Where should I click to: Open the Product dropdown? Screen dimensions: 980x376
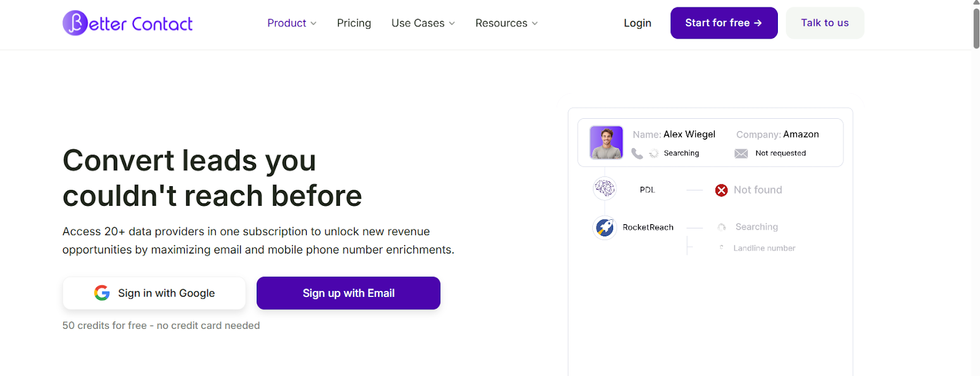[292, 23]
